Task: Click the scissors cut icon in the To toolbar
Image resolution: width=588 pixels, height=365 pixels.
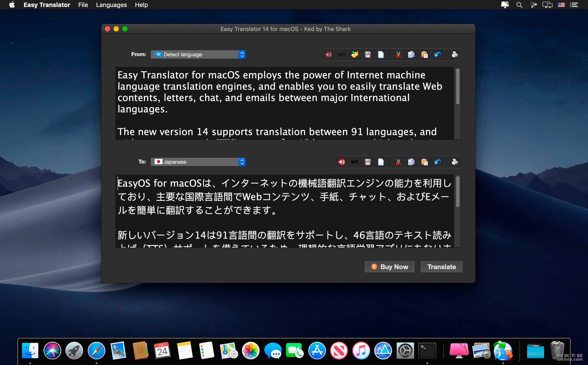Action: [x=398, y=162]
